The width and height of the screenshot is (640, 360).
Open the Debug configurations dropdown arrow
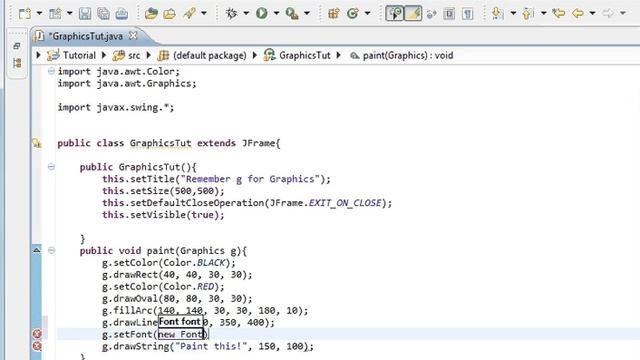tap(246, 13)
